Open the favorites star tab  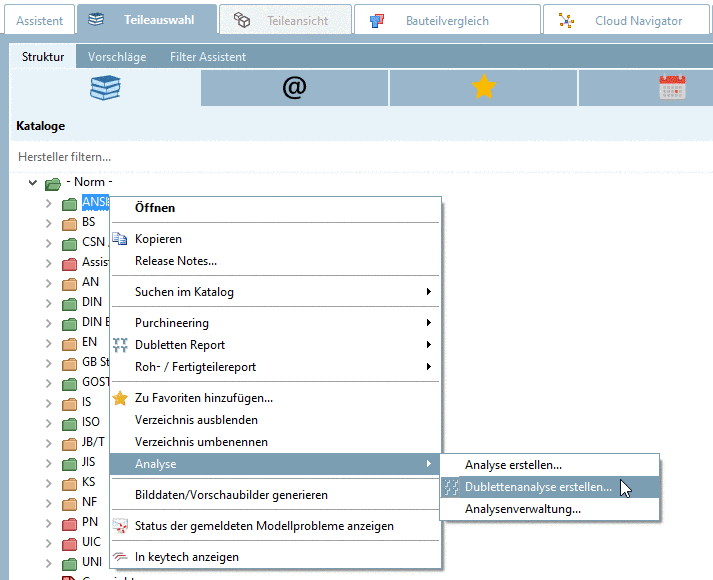coord(483,88)
